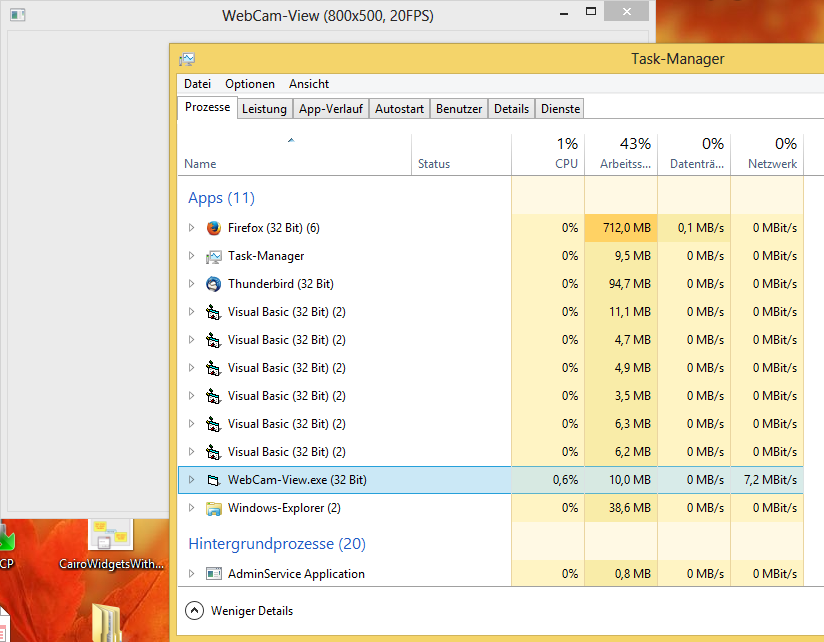The height and width of the screenshot is (642, 824).
Task: Click the WebCam-View.exe process icon
Action: click(213, 479)
